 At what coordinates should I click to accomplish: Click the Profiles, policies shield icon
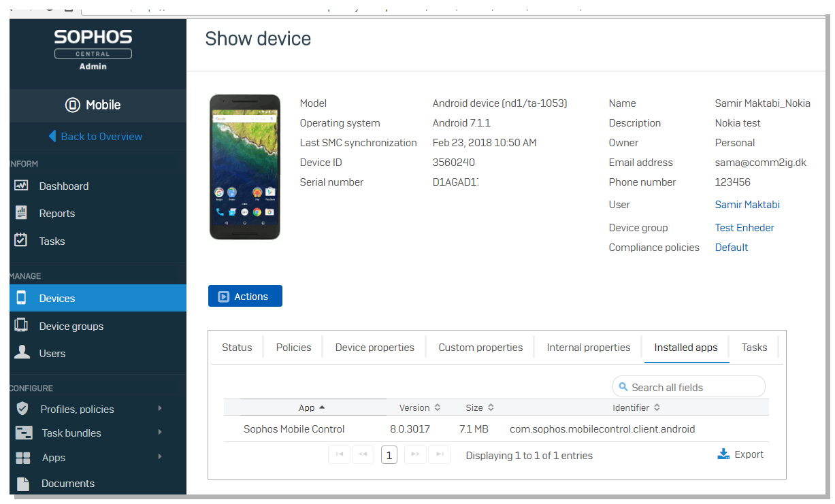click(22, 409)
